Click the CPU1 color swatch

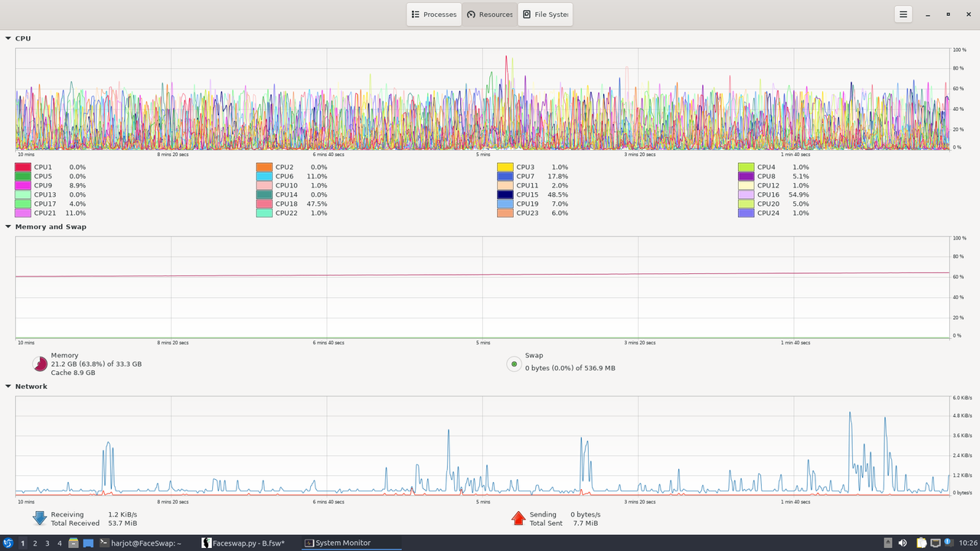tap(23, 167)
